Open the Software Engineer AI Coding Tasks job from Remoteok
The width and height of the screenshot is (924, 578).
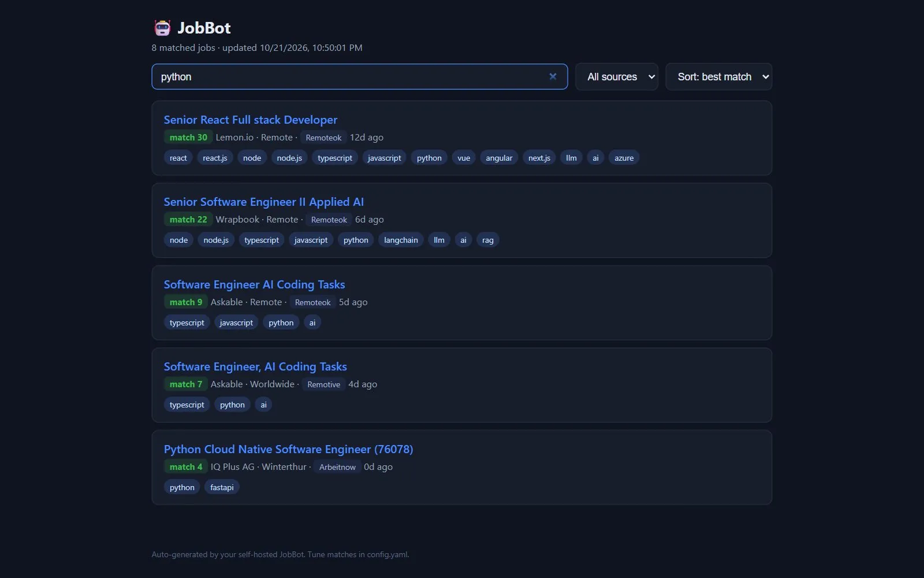254,284
